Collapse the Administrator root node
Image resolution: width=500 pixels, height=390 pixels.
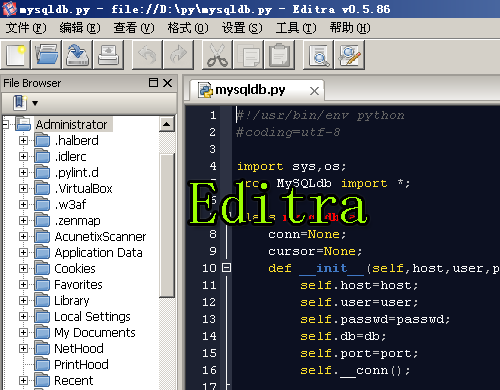tap(5, 124)
